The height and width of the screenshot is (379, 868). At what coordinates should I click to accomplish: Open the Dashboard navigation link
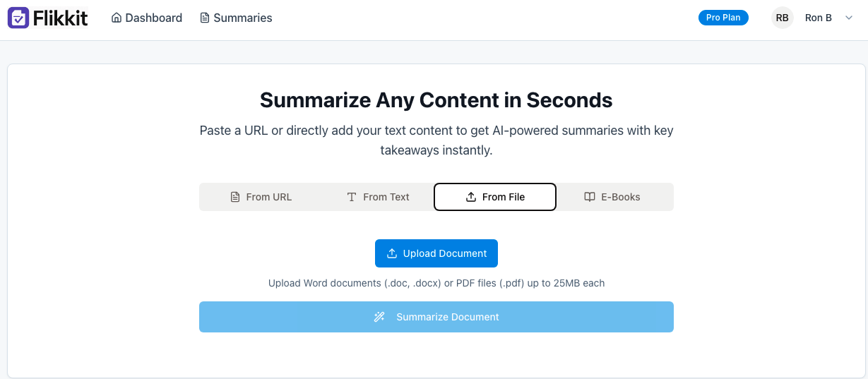(x=147, y=18)
